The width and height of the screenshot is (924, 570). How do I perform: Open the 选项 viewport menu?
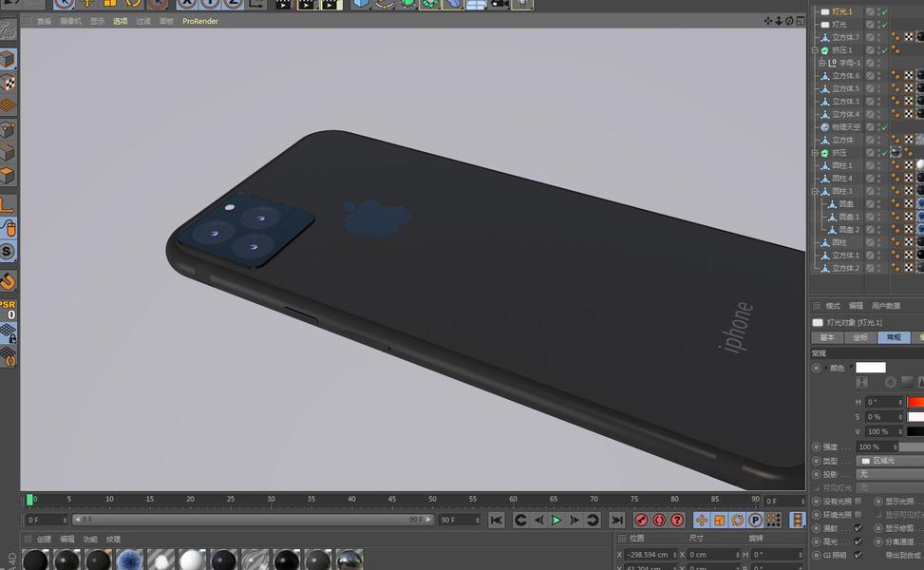click(121, 21)
